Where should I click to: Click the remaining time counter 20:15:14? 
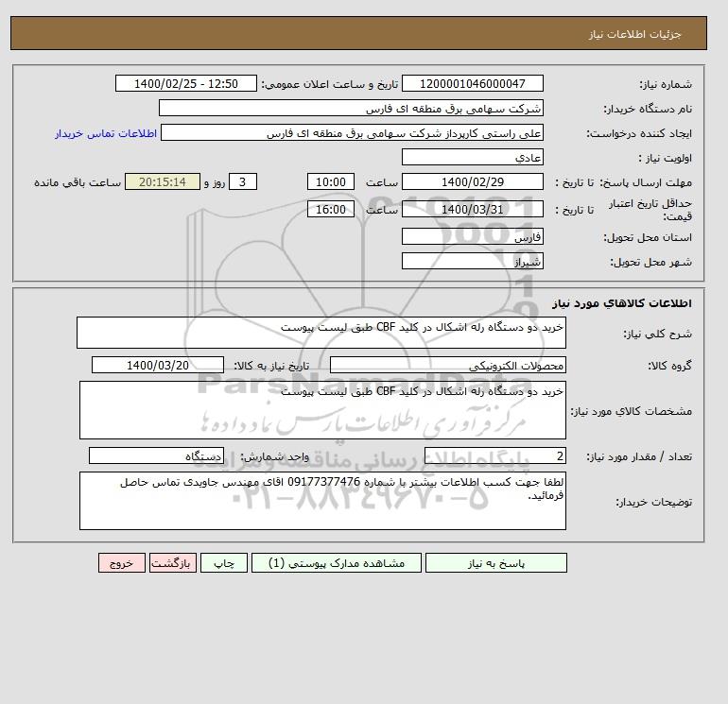[x=163, y=182]
